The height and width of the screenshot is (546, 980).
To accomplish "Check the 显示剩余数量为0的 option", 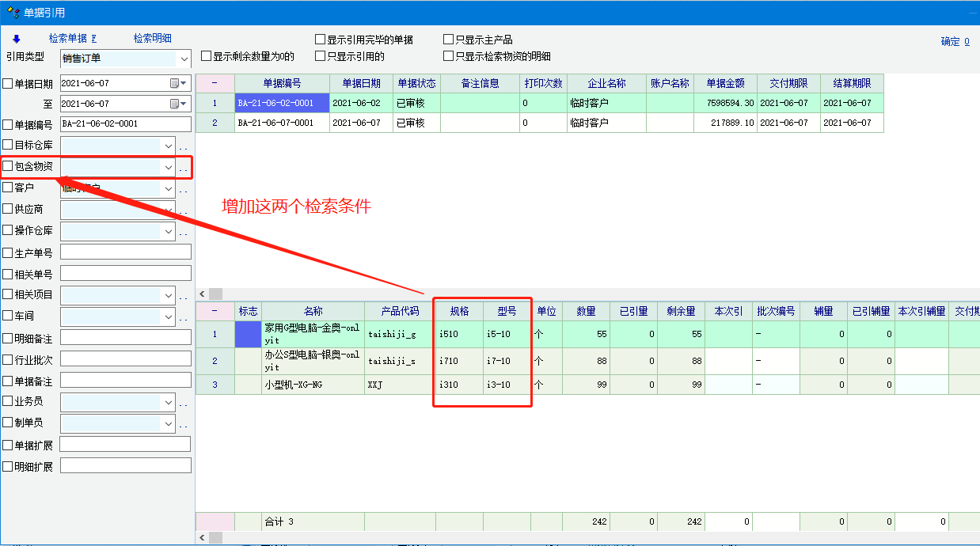I will tap(207, 56).
